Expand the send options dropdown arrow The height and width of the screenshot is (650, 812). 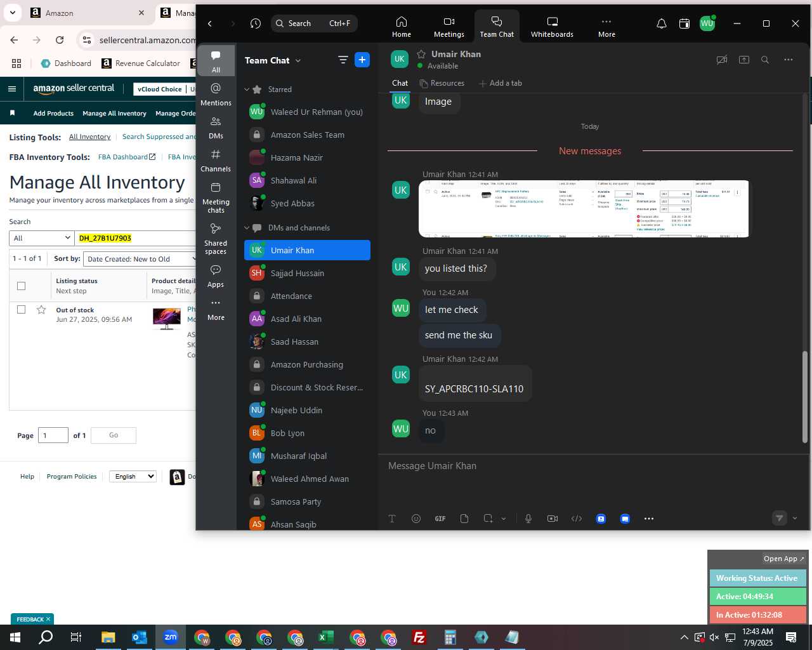(x=795, y=518)
